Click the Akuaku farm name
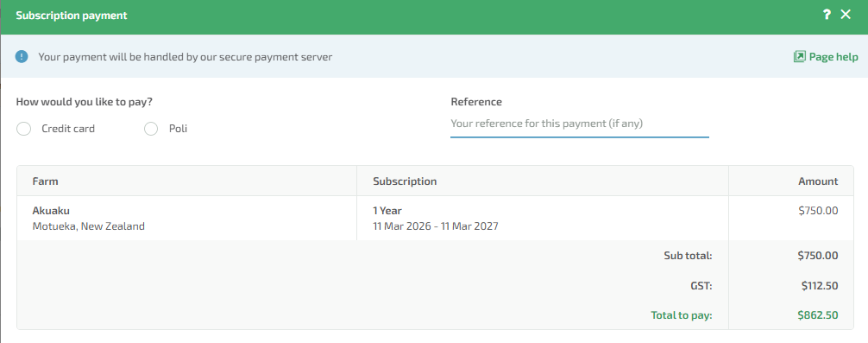This screenshot has height=343, width=868. 51,211
